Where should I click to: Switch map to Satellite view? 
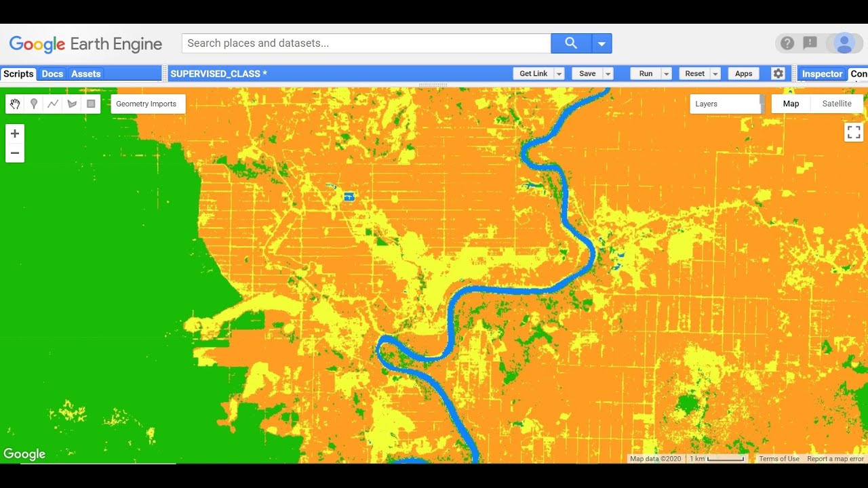[x=837, y=104]
